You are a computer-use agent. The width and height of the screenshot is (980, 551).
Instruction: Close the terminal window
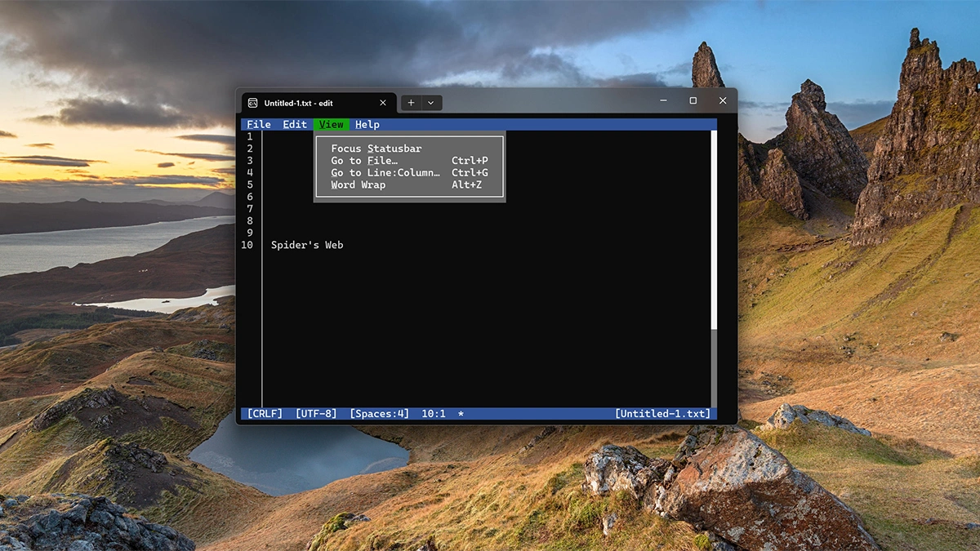722,100
